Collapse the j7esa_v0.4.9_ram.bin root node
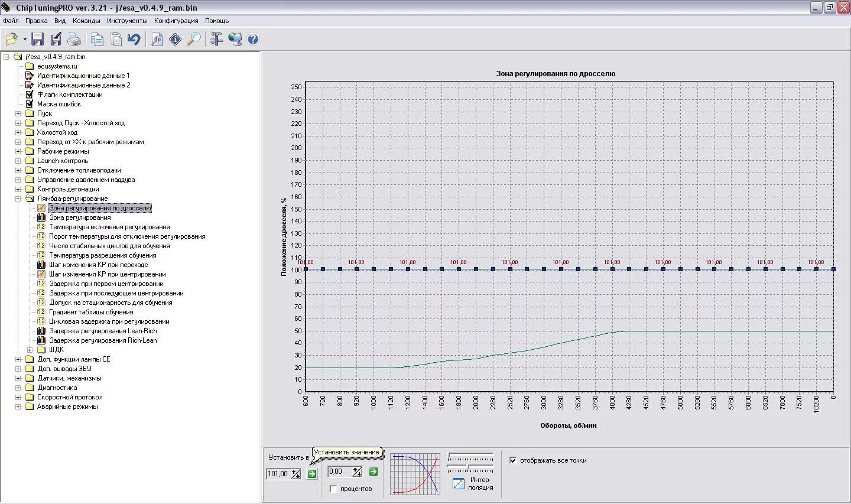The width and height of the screenshot is (851, 504). coord(6,57)
